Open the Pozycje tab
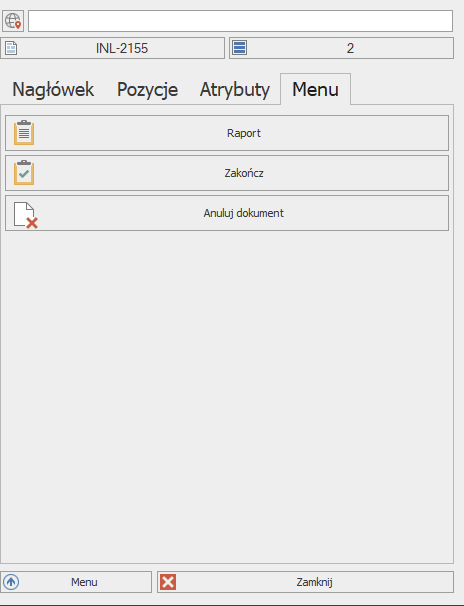The height and width of the screenshot is (606, 464). [148, 89]
